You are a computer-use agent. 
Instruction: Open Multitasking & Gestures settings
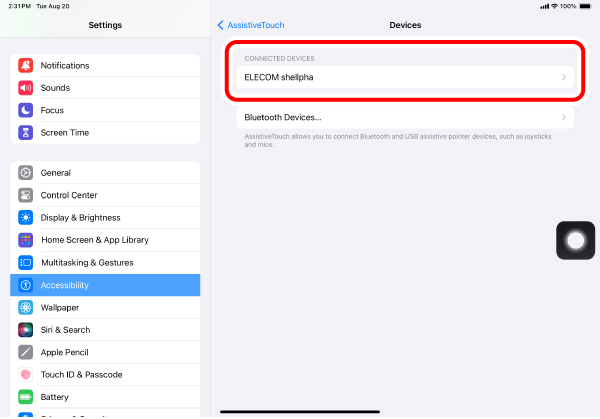[105, 262]
